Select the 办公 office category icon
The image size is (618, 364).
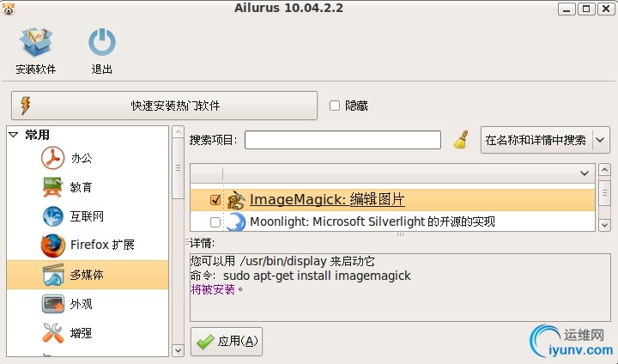(54, 158)
